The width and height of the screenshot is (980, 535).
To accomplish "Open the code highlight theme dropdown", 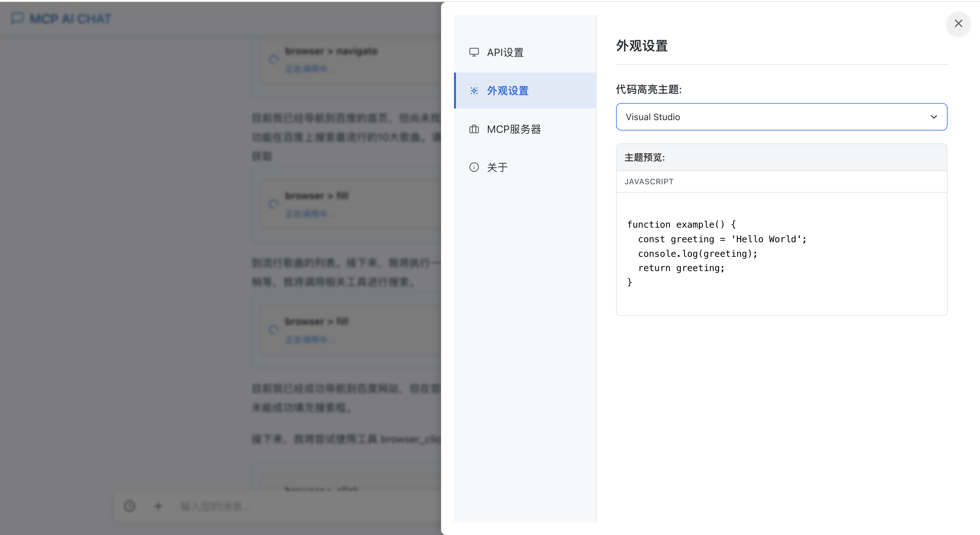I will [x=781, y=117].
